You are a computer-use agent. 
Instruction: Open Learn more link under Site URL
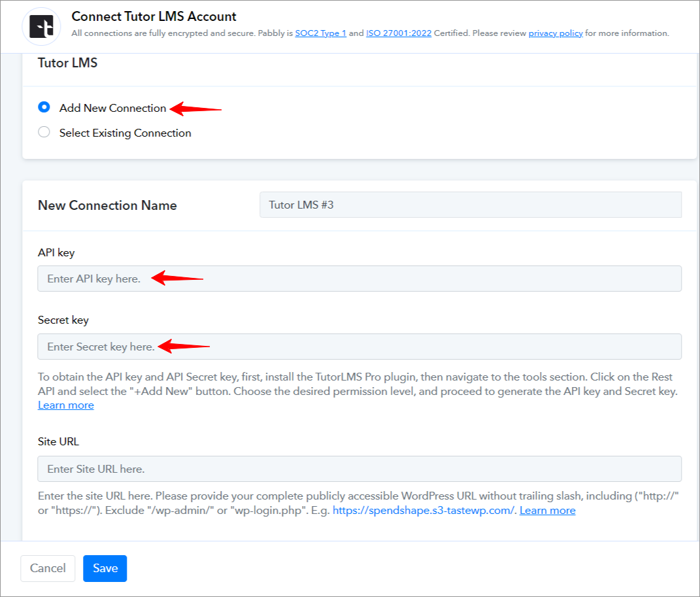(547, 511)
